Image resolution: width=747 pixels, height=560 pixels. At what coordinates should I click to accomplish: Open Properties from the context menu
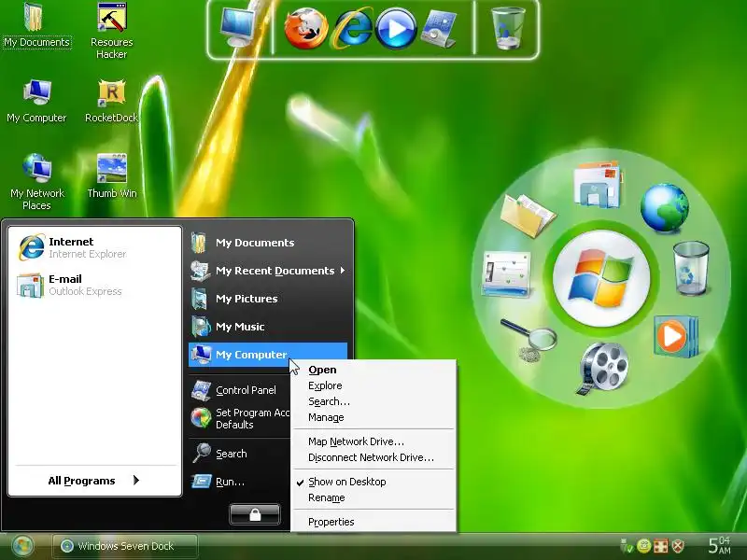click(373, 522)
